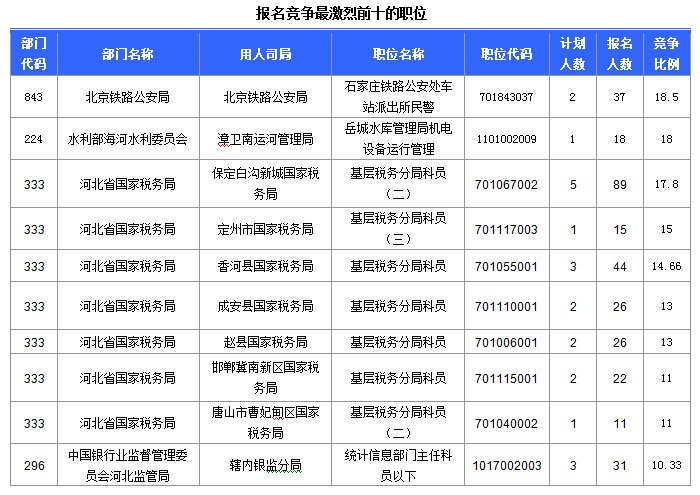The image size is (700, 495).
Task: Select position code 701115001
Action: [506, 379]
